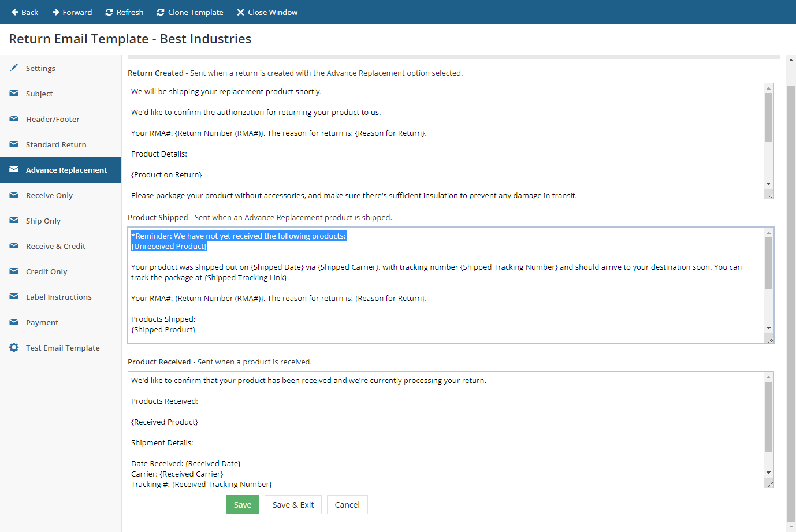Go Forward using the top toolbar
796x532 pixels.
coord(72,12)
